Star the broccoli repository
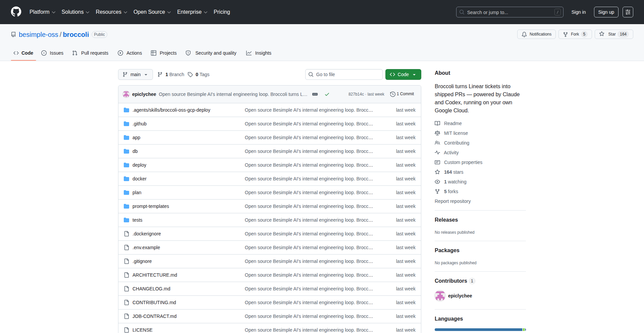 click(613, 34)
